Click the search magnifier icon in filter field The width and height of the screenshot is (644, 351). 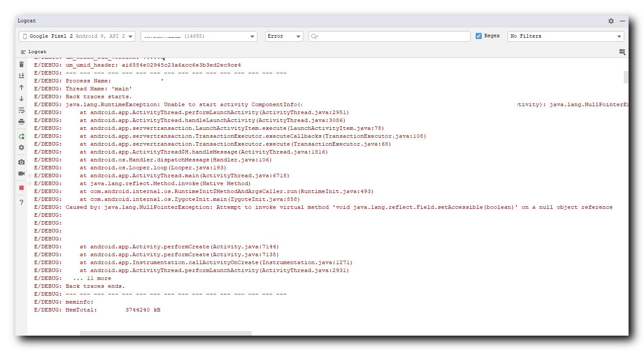coord(314,36)
